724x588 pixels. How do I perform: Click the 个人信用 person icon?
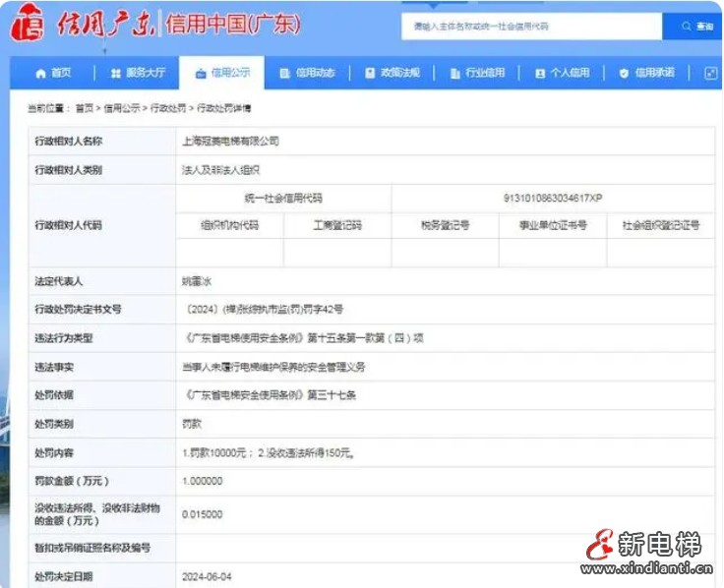tap(540, 74)
